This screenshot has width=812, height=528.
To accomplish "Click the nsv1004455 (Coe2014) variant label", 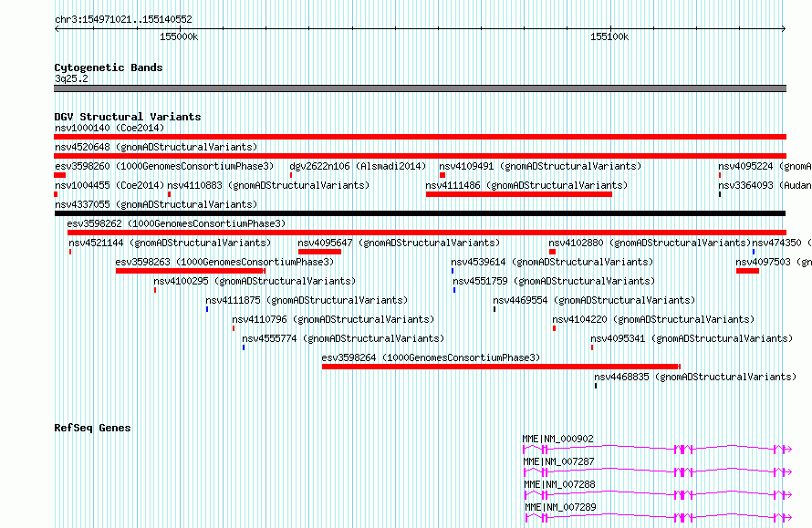I will (x=109, y=185).
